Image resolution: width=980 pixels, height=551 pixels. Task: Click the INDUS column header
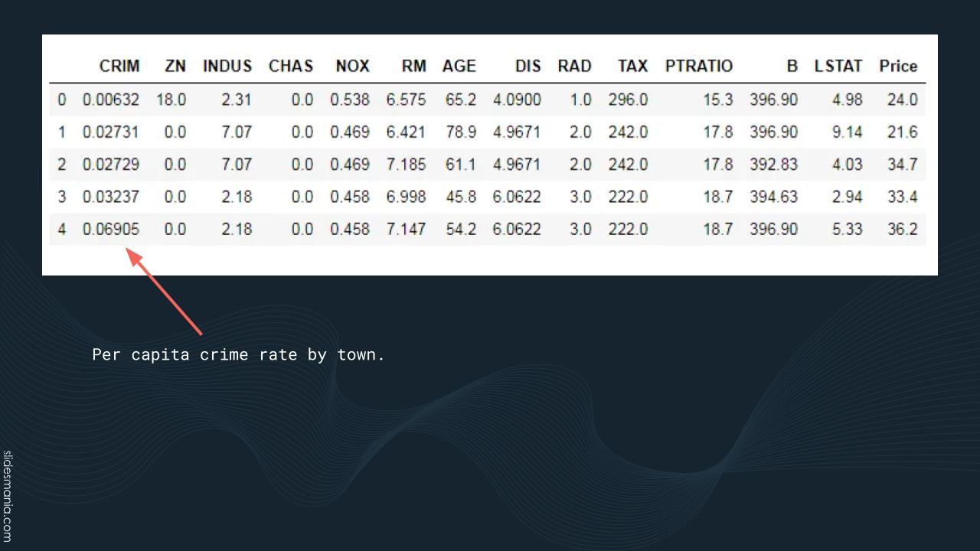[227, 67]
